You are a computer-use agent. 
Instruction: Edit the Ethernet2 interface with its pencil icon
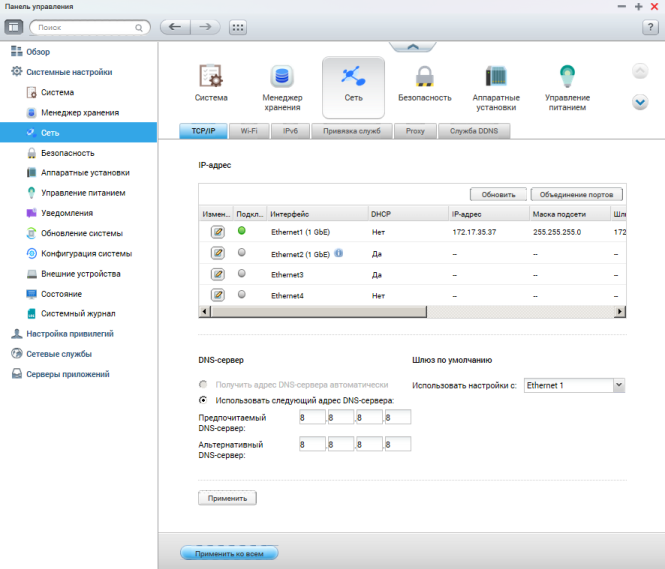coord(218,253)
